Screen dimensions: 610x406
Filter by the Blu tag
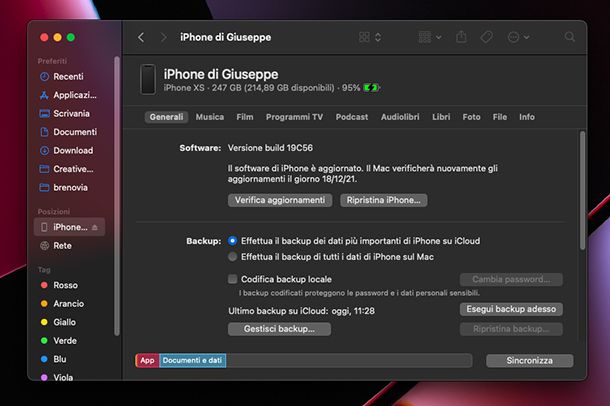[69, 359]
